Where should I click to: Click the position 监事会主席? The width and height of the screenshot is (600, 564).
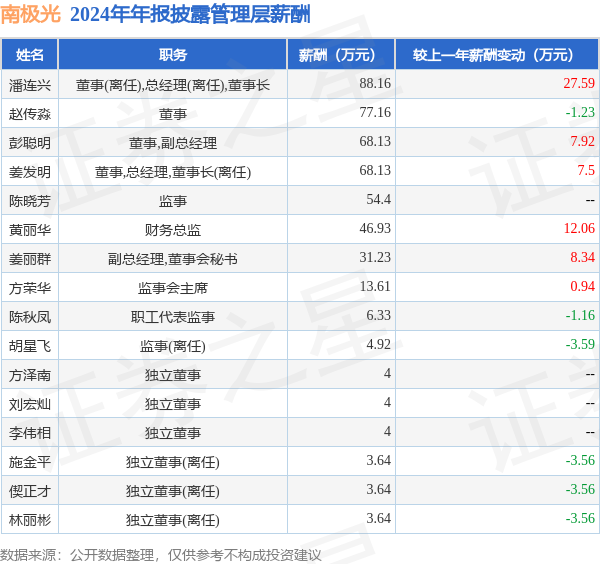pyautogui.click(x=173, y=288)
